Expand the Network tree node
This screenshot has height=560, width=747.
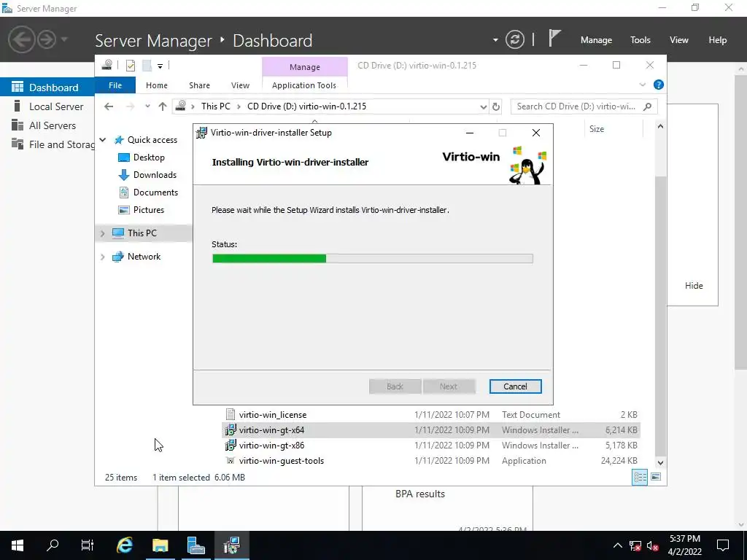102,257
